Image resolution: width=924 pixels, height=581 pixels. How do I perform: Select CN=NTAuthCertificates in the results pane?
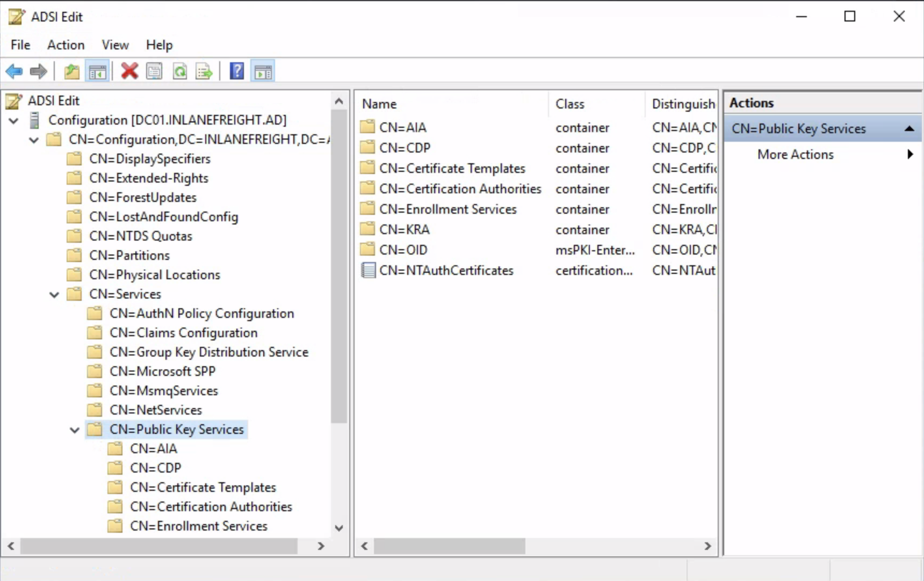pos(446,270)
